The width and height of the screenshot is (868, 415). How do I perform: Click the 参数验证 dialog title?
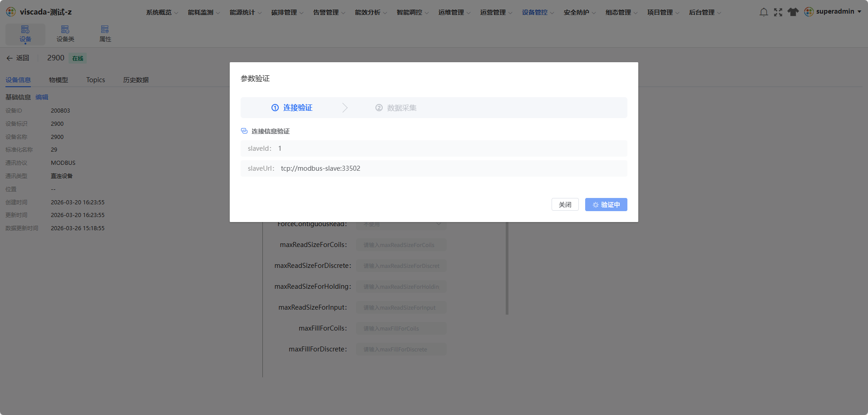pos(255,79)
